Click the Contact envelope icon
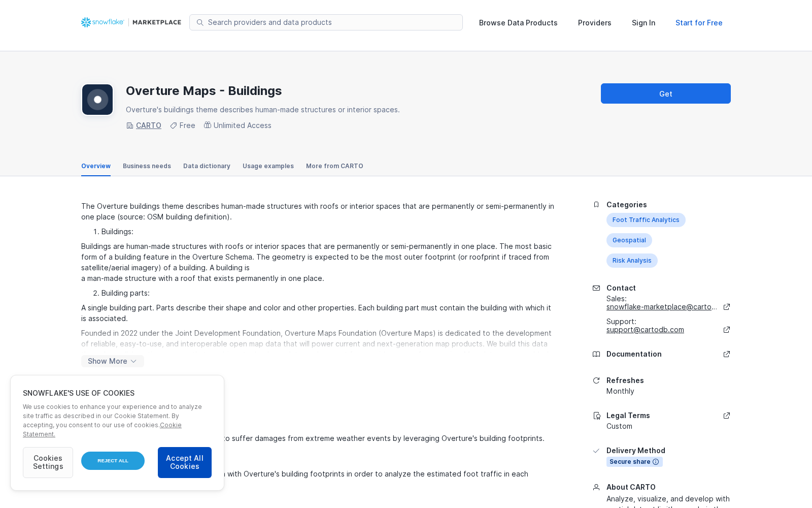The image size is (812, 508). pyautogui.click(x=596, y=288)
